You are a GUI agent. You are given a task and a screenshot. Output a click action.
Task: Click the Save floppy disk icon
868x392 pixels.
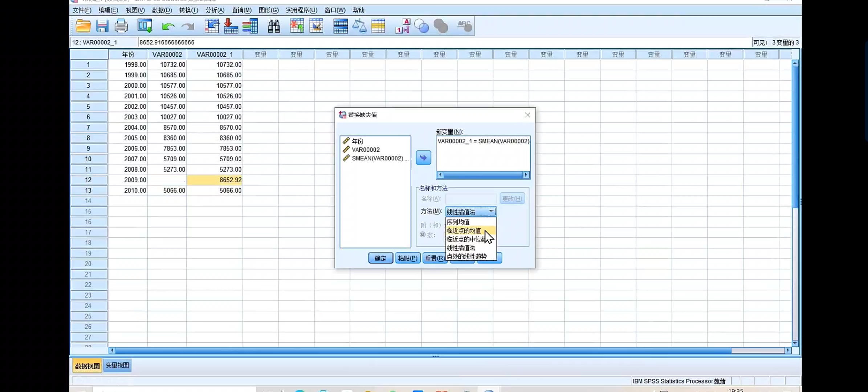pos(102,26)
